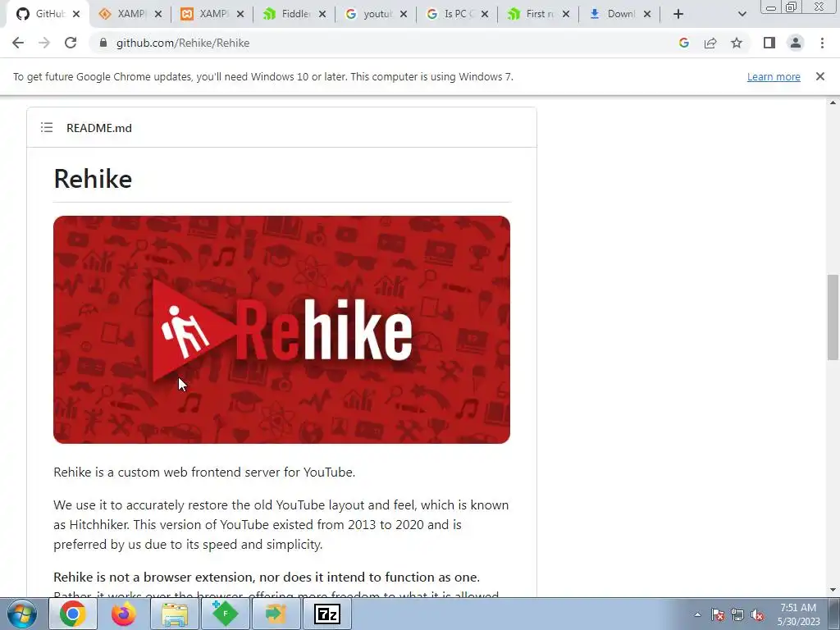The height and width of the screenshot is (630, 840).
Task: Open Chrome from the taskbar
Action: click(x=73, y=614)
